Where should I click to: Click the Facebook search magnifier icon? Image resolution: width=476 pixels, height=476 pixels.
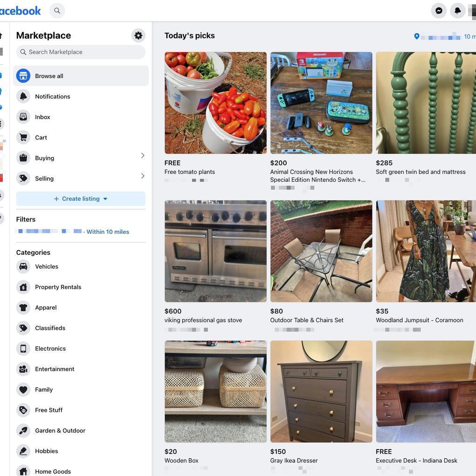tap(57, 11)
